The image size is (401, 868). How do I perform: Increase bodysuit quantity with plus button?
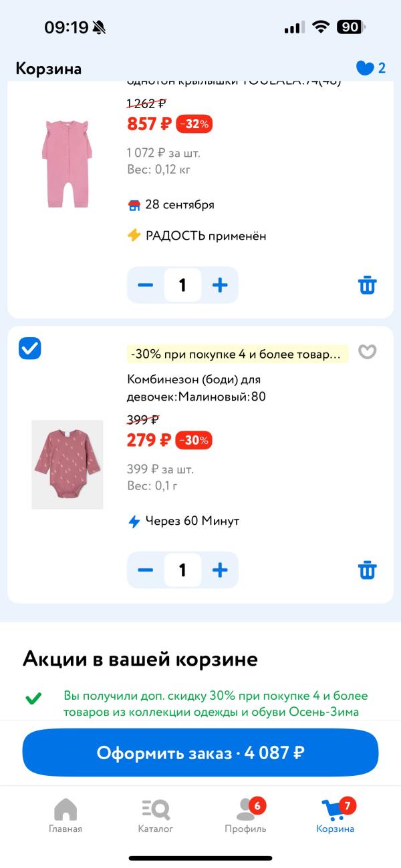220,570
